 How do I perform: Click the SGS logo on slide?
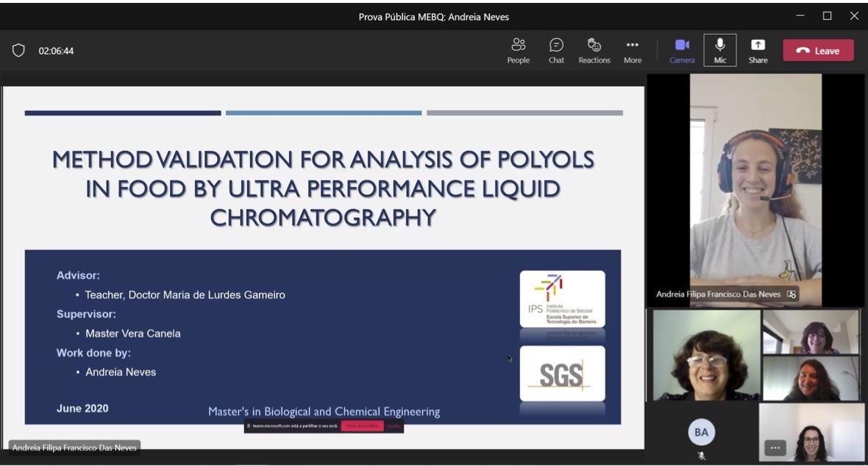pyautogui.click(x=562, y=374)
